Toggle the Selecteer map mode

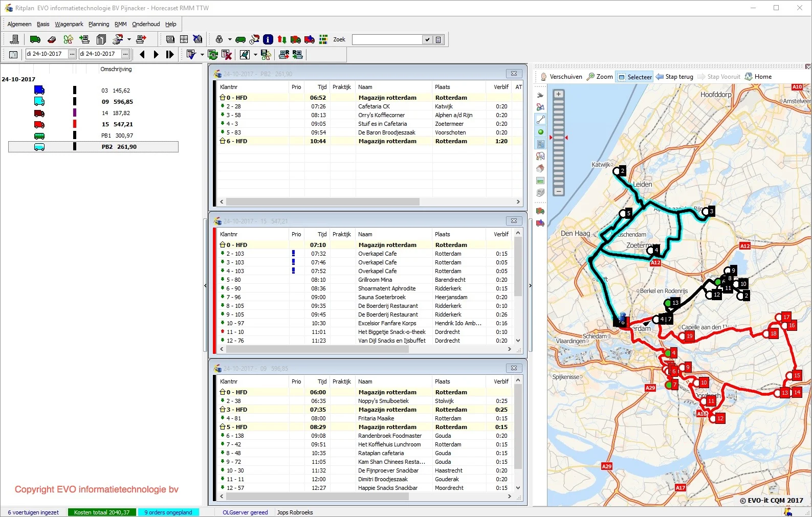tap(635, 77)
